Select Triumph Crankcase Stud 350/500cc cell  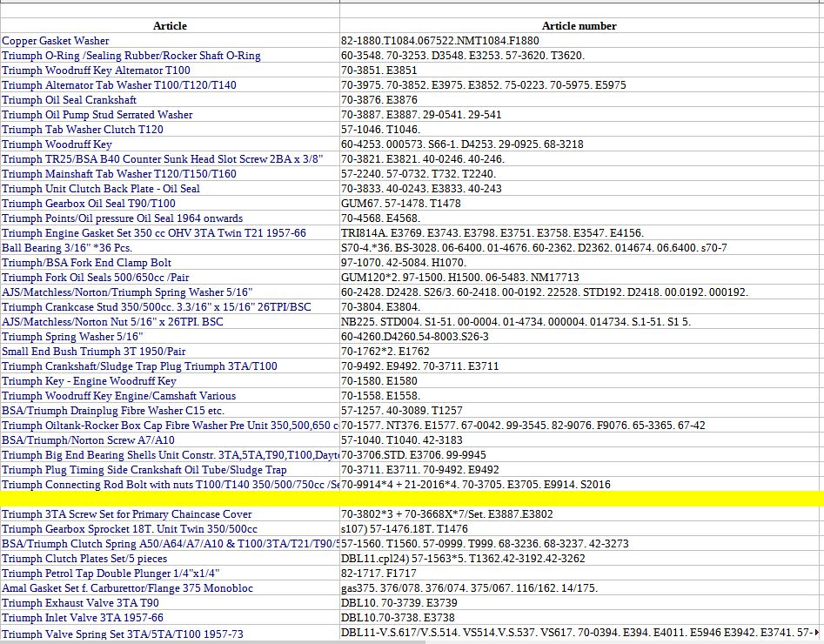pyautogui.click(x=170, y=306)
